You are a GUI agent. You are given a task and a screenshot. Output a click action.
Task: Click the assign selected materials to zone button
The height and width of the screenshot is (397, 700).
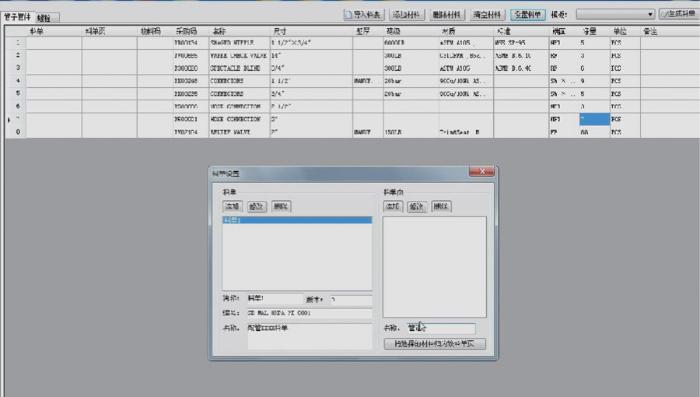click(x=434, y=344)
